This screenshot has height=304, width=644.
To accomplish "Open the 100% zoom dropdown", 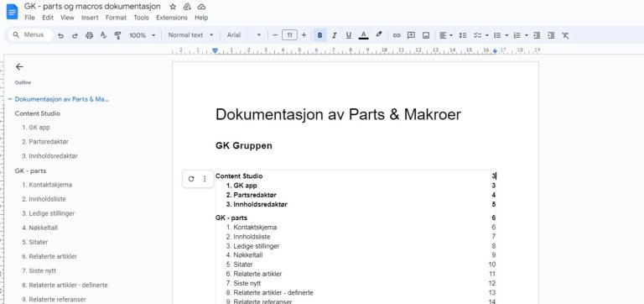I will tap(142, 35).
